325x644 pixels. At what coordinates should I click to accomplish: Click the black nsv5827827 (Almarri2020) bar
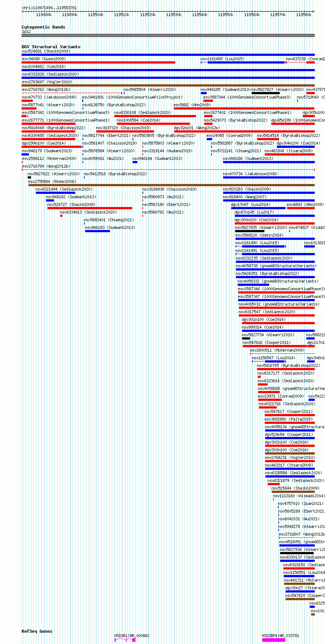click(265, 93)
